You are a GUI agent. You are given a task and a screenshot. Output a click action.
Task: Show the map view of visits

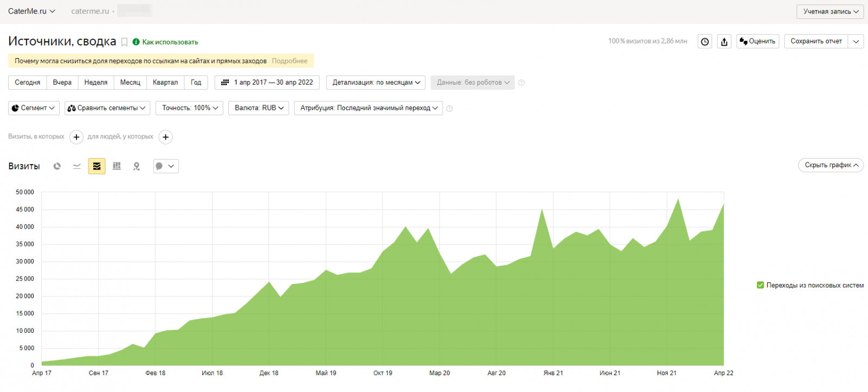(137, 166)
